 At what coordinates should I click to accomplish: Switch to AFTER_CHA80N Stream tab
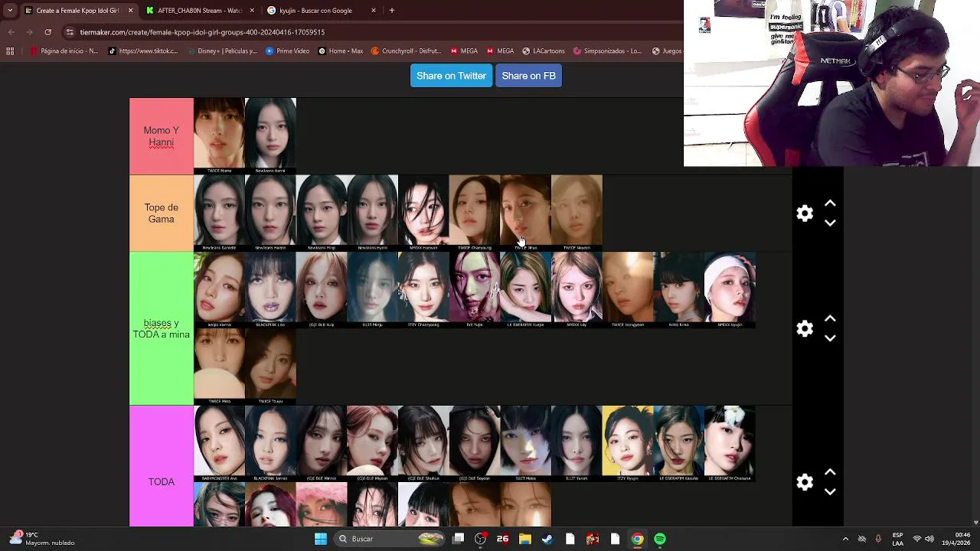tap(199, 11)
